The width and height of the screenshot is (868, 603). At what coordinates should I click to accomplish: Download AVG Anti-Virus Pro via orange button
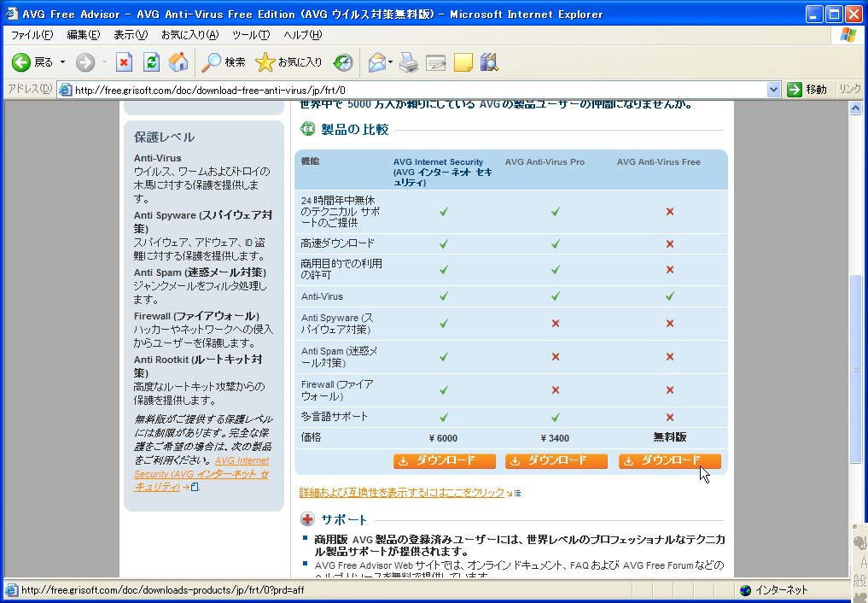coord(556,460)
